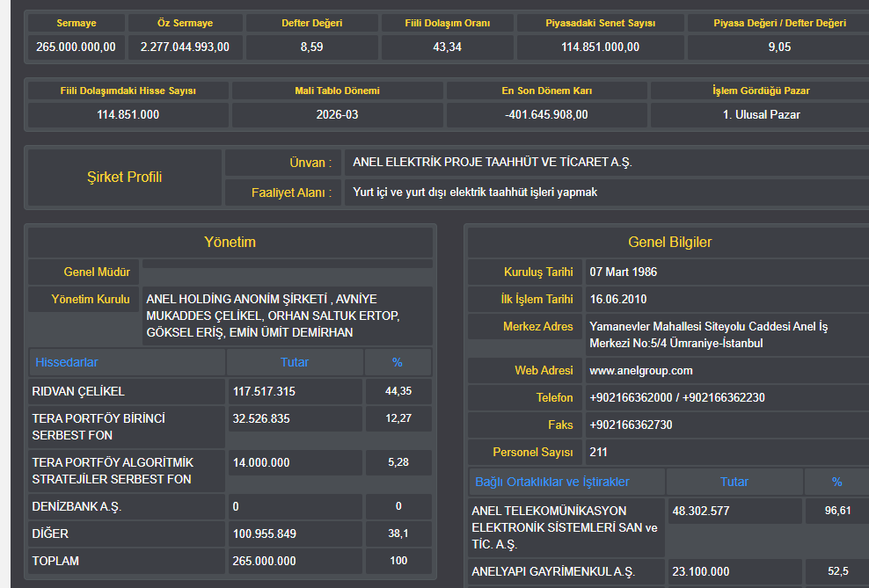
Task: Click Kuruluş Tarihi value 07 Mart 1986
Action: tap(624, 272)
